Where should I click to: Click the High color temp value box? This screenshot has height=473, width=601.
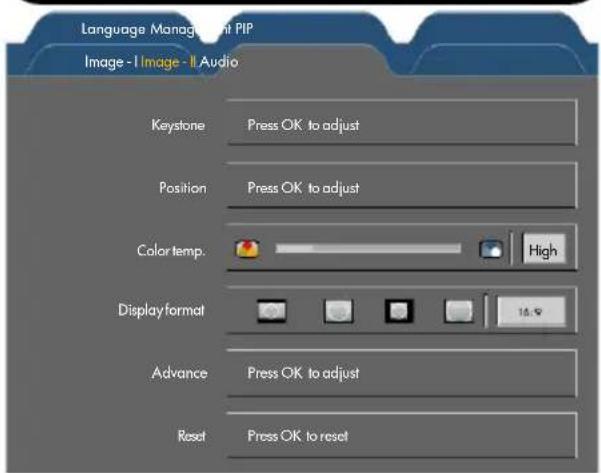[544, 249]
